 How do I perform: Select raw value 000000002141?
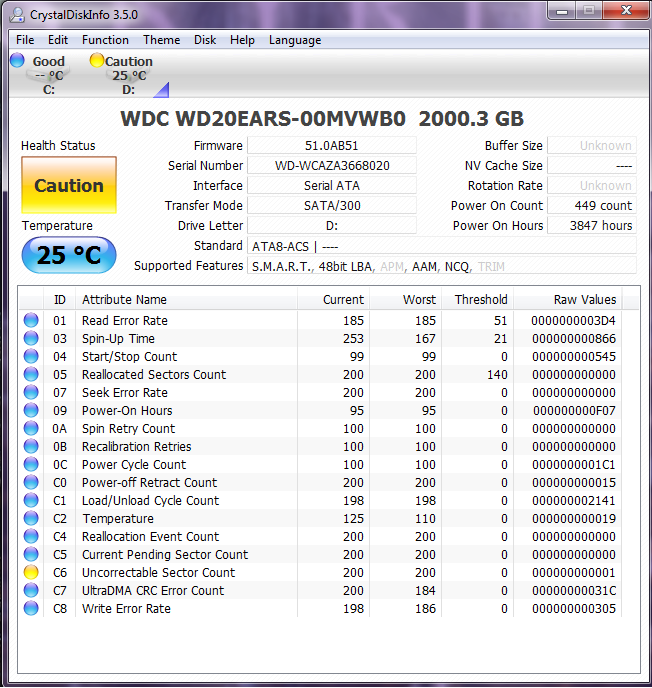tap(574, 501)
